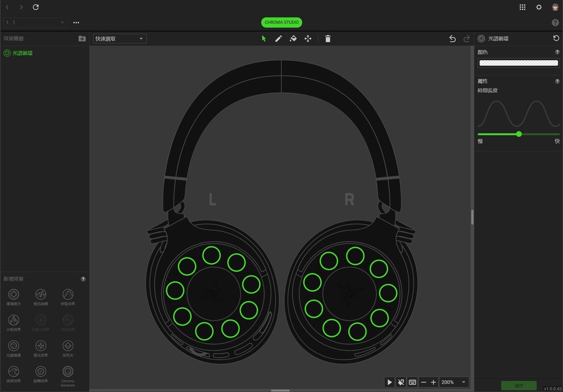Select the topmost LED ring on right earcup
The image size is (563, 392).
coord(355,256)
